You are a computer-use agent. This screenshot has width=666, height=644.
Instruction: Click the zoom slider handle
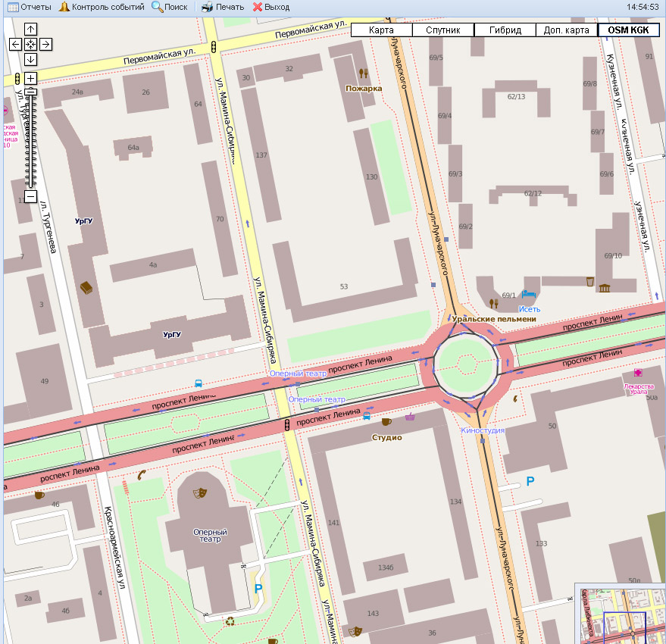(30, 92)
